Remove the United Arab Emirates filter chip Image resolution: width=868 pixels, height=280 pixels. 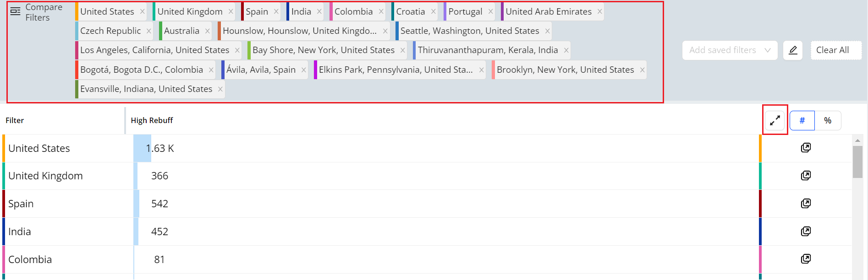[x=600, y=12]
